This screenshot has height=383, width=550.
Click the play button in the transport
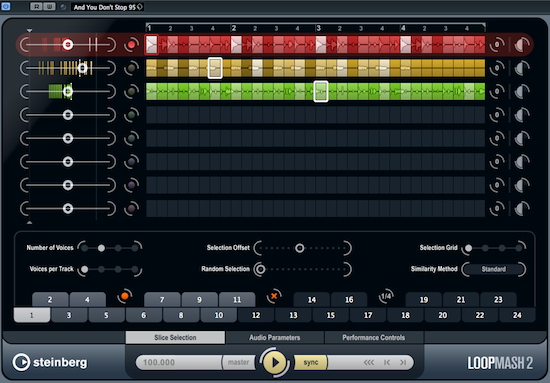(x=275, y=362)
